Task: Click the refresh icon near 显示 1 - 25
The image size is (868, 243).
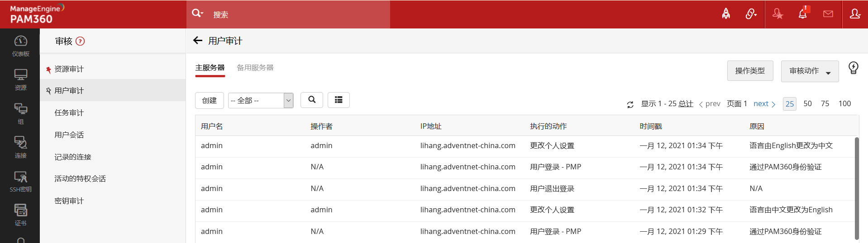Action: pyautogui.click(x=630, y=104)
